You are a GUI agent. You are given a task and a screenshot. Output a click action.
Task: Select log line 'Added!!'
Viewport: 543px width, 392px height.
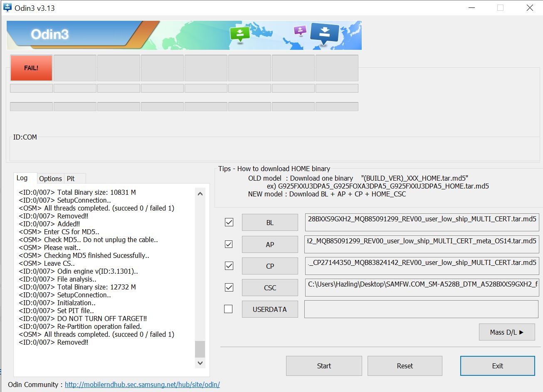49,224
